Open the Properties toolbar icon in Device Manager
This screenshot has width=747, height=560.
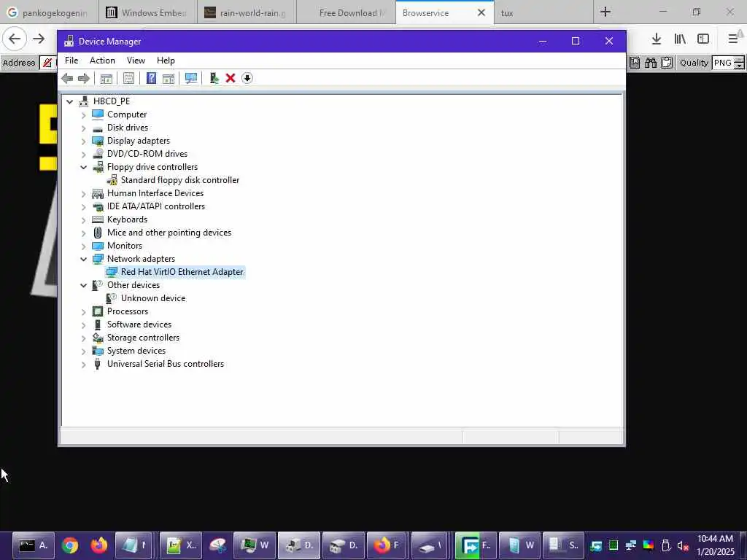click(x=128, y=78)
